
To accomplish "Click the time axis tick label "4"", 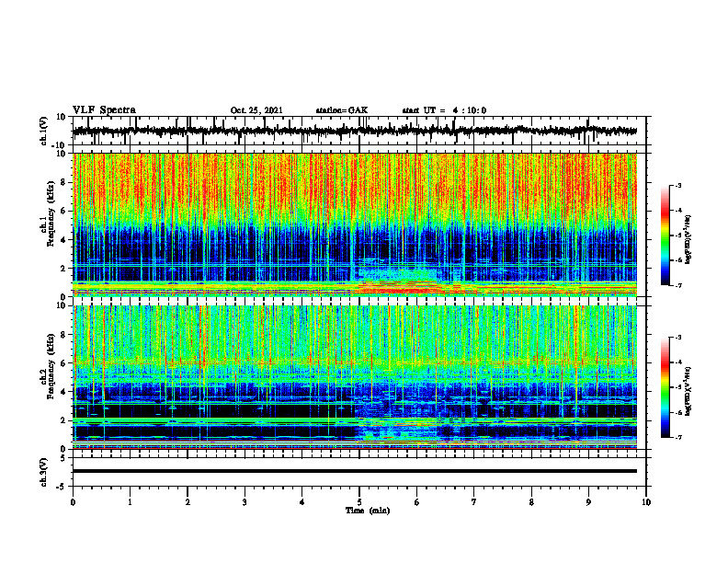I will (302, 502).
